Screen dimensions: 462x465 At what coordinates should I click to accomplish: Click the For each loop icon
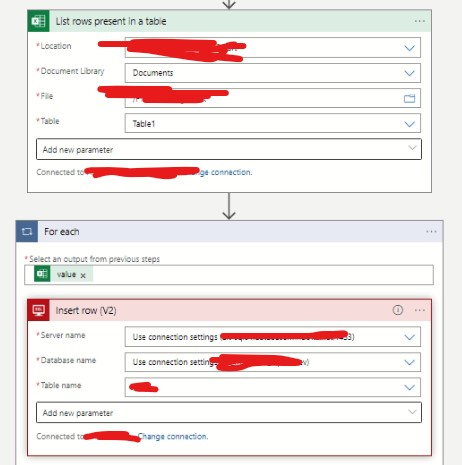pyautogui.click(x=27, y=231)
